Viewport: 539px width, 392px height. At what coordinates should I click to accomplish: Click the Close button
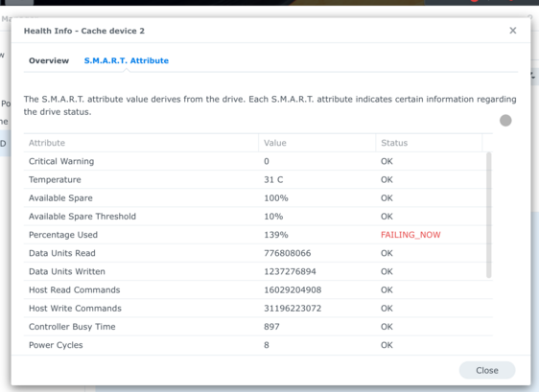coord(487,370)
